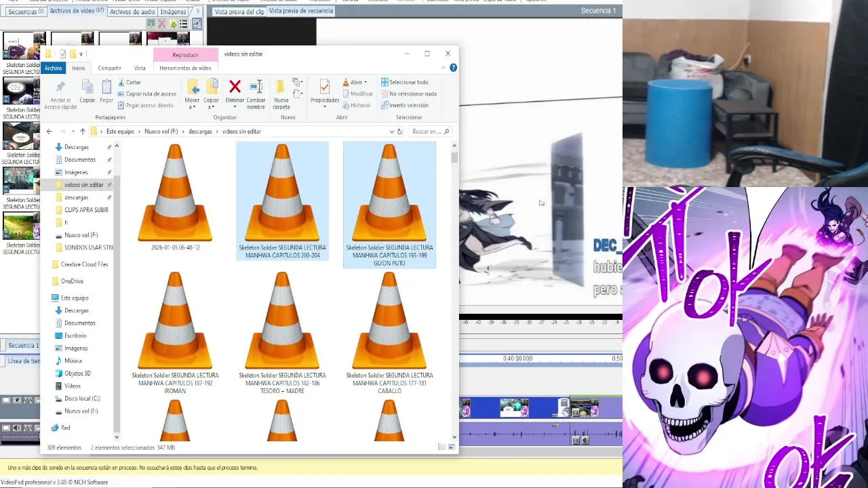Switch to the Vista ribbon tab

[x=140, y=68]
